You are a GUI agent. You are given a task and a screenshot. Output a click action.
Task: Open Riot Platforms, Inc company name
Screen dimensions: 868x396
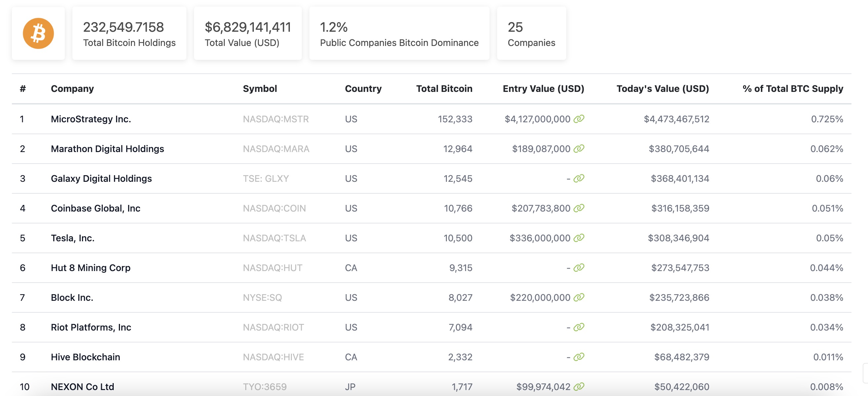91,327
